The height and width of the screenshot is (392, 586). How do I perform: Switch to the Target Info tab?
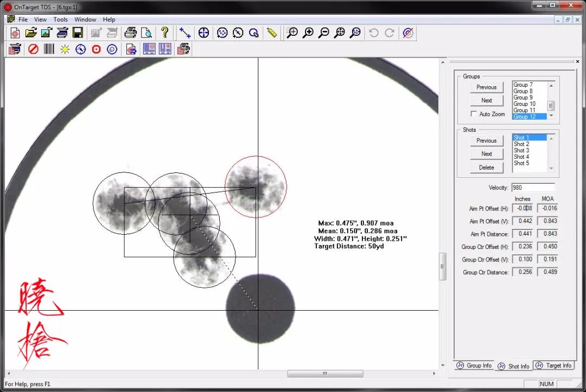tap(553, 365)
